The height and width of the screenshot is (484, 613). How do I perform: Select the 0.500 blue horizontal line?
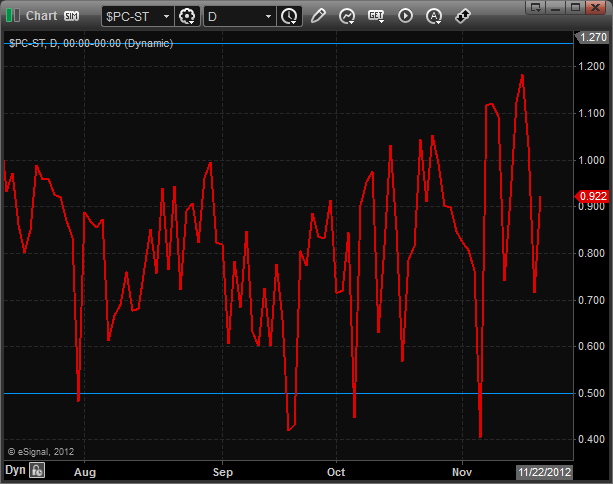(289, 393)
